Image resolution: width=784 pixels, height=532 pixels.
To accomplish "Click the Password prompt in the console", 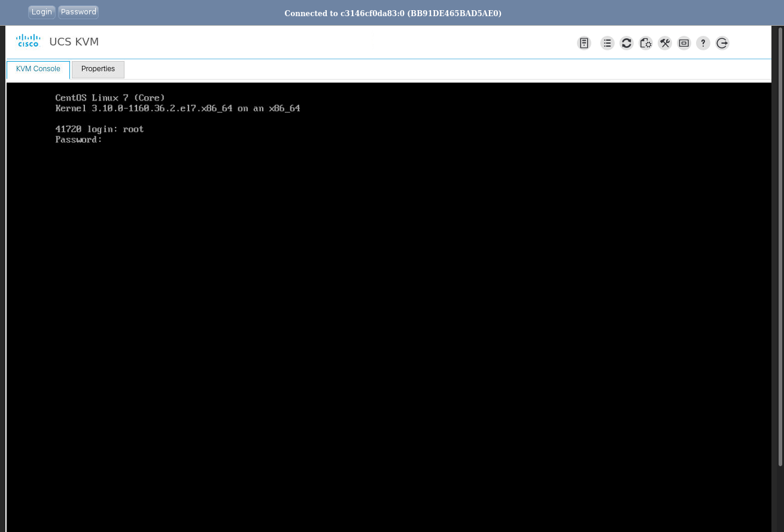I will pyautogui.click(x=78, y=139).
